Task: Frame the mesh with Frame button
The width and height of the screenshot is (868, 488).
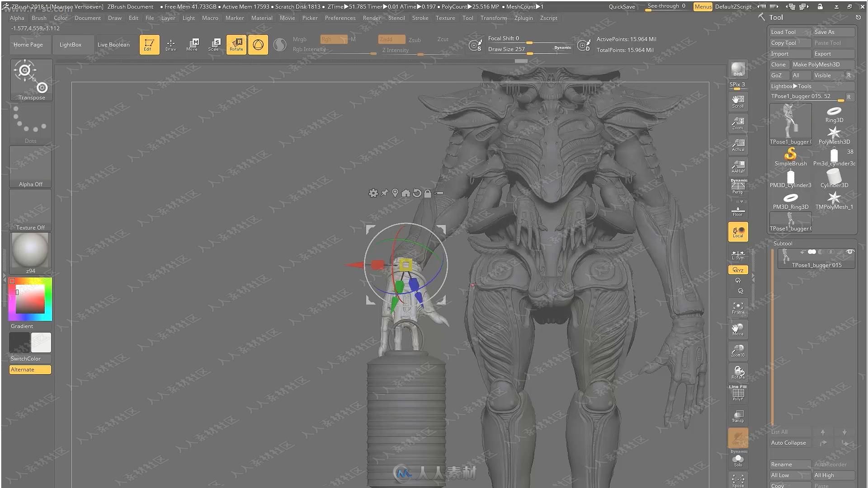Action: [x=738, y=308]
